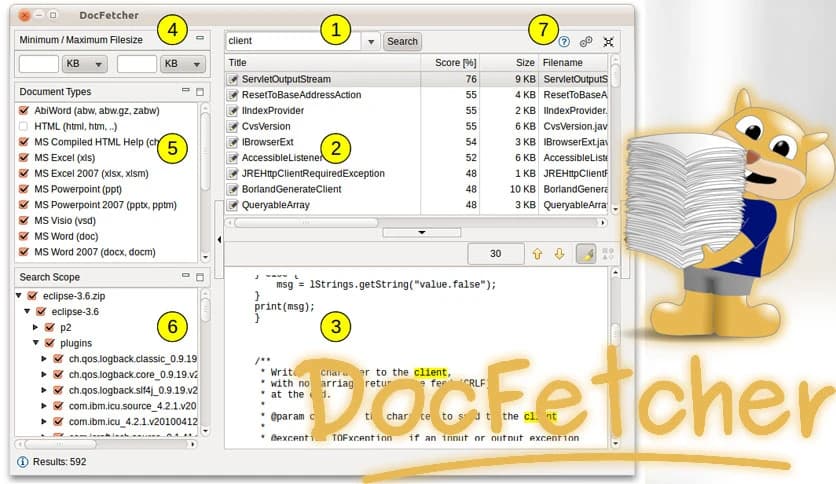
Task: Uncheck MS Powerpoint 2007 (pptx, pptm)
Action: point(23,205)
